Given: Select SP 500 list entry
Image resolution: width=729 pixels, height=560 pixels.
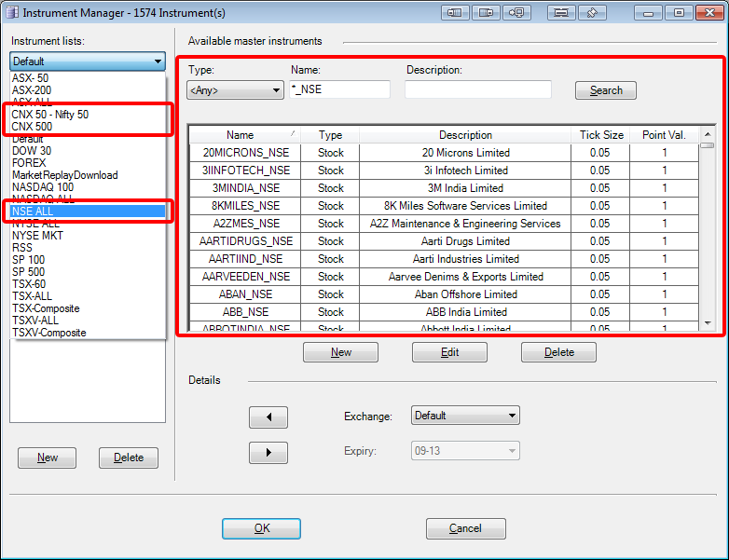Looking at the screenshot, I should tap(88, 272).
